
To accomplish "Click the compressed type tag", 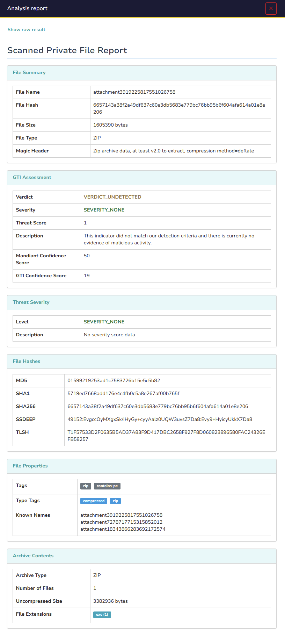I will (x=94, y=501).
